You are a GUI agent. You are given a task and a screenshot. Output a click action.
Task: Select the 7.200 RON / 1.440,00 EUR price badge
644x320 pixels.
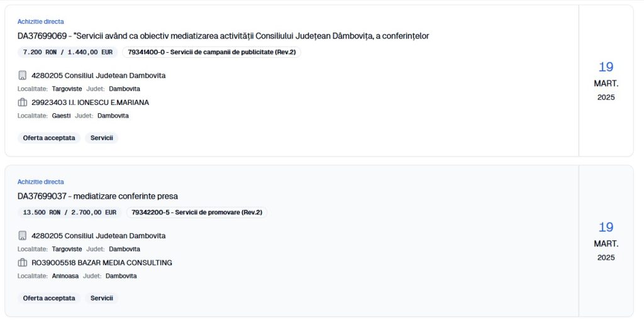click(67, 52)
